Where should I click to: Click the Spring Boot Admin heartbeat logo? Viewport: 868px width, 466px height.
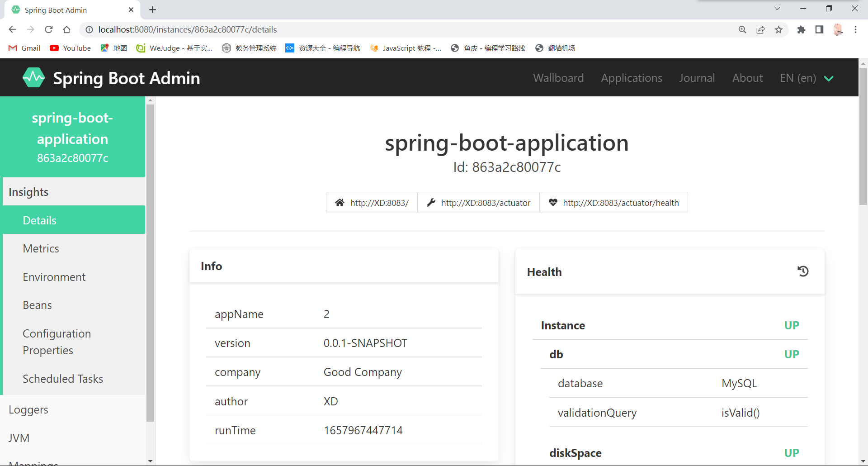point(33,78)
